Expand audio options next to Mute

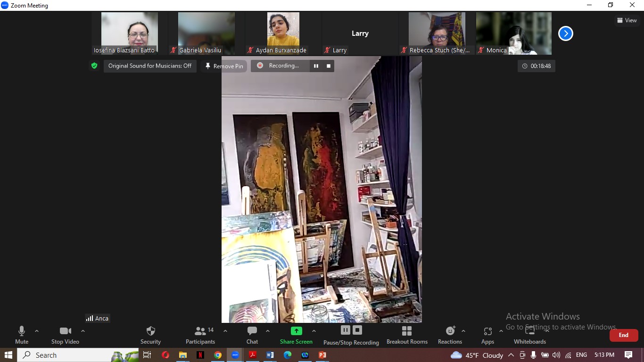[x=37, y=331]
